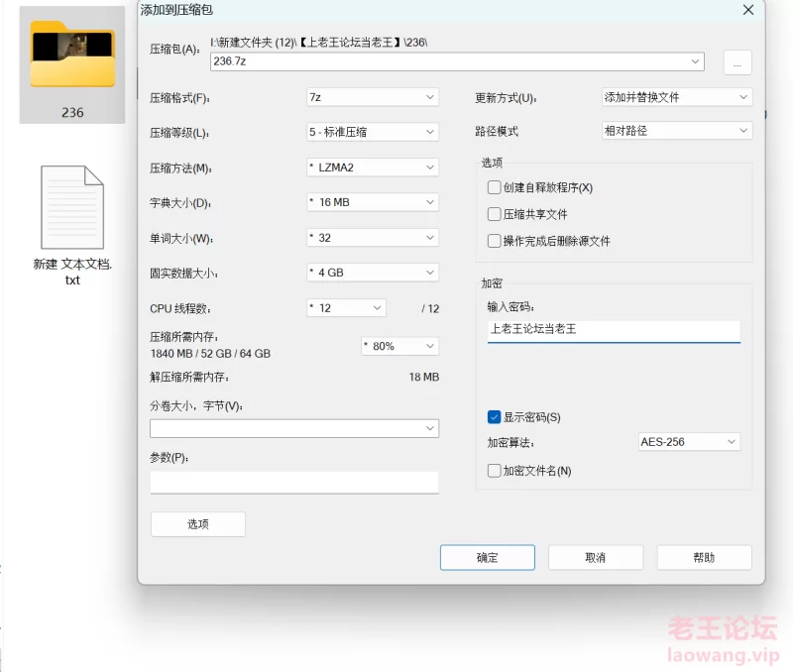The width and height of the screenshot is (793, 672).
Task: Open the CPU 线程数 12 dropdown
Action: tap(346, 308)
